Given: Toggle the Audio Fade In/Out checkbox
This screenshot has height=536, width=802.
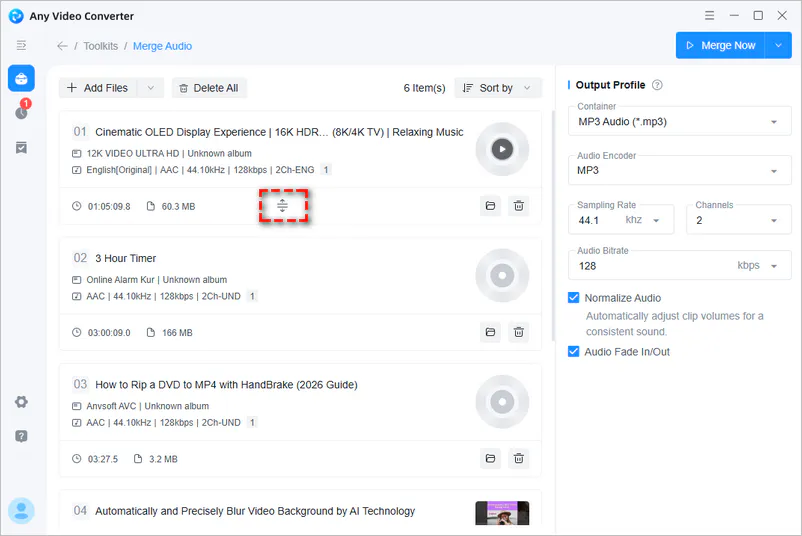Looking at the screenshot, I should pos(573,351).
